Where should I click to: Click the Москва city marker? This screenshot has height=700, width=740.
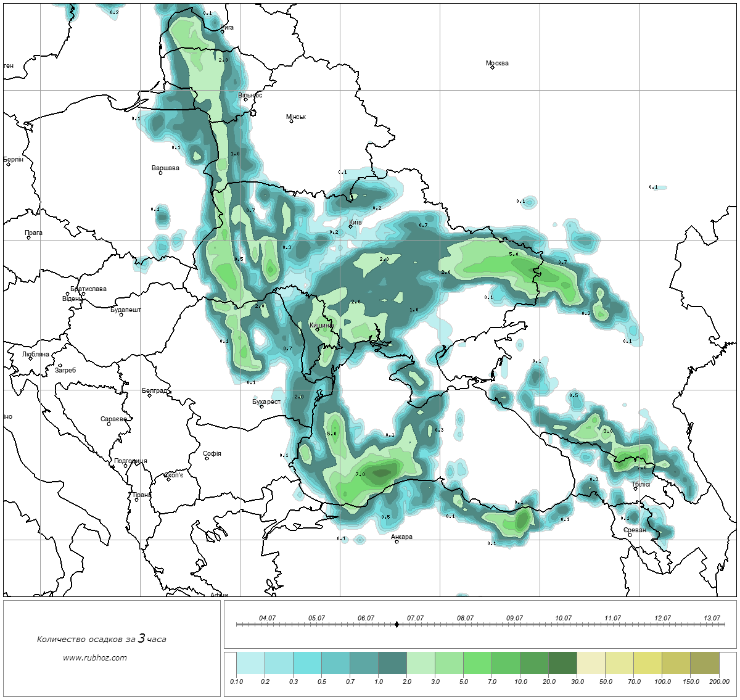click(493, 68)
